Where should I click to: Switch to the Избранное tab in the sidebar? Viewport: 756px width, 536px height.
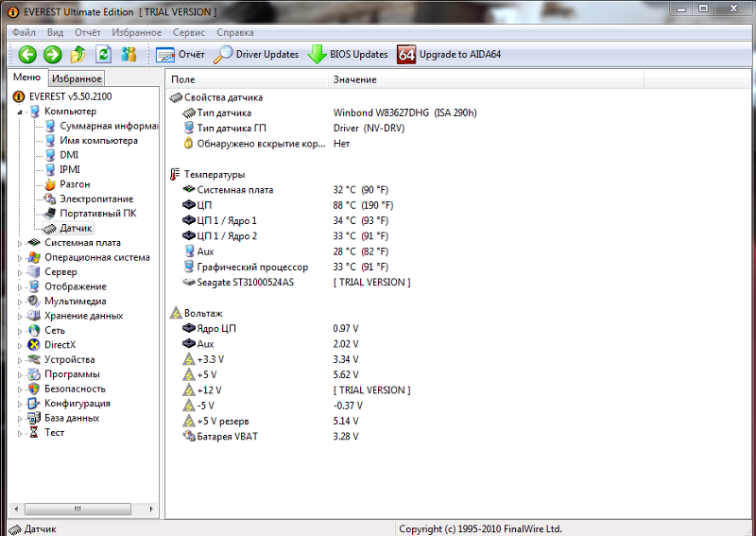click(x=77, y=78)
